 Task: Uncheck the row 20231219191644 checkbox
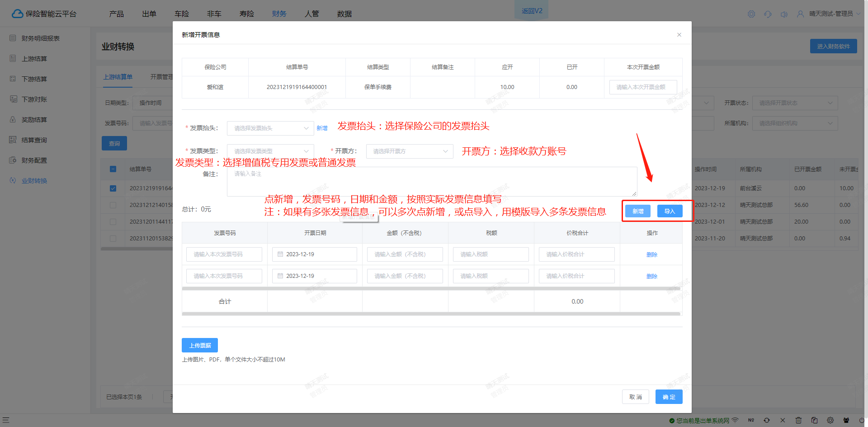coord(113,188)
